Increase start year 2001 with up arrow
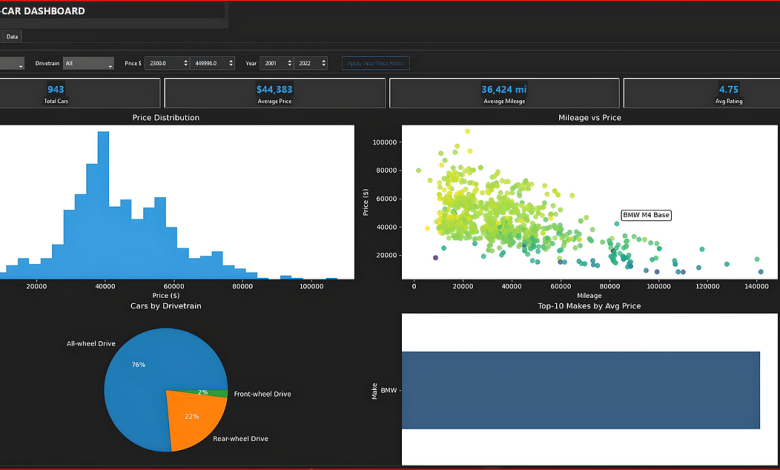 (290, 61)
